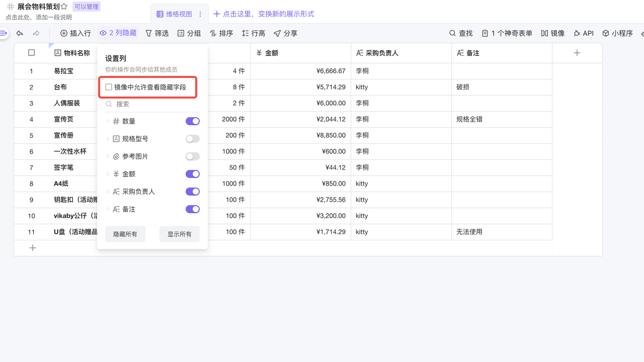Select the 维格视图 view tab
This screenshot has height=362, width=644.
click(x=174, y=14)
